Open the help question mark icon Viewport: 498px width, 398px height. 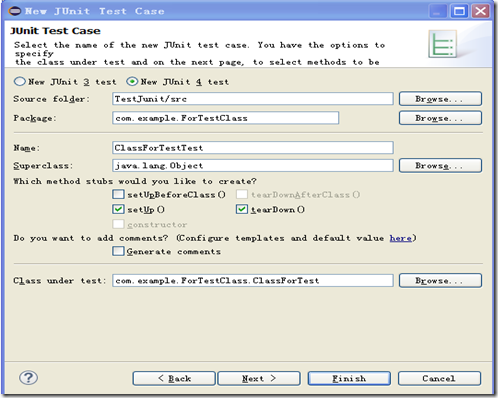(28, 378)
